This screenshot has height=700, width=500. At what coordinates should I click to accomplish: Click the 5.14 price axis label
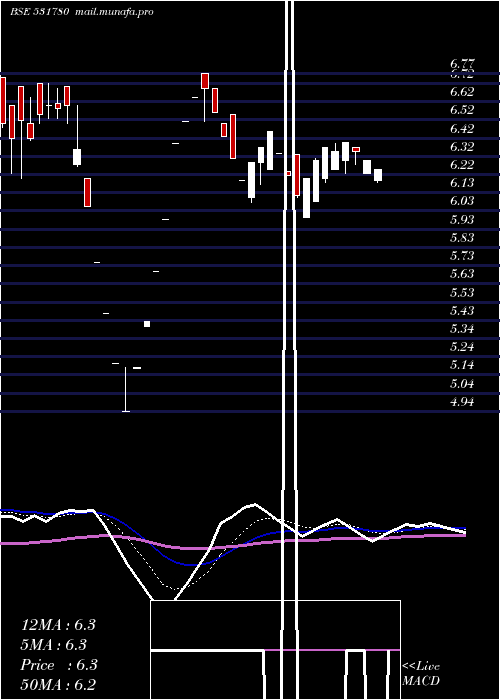(462, 365)
